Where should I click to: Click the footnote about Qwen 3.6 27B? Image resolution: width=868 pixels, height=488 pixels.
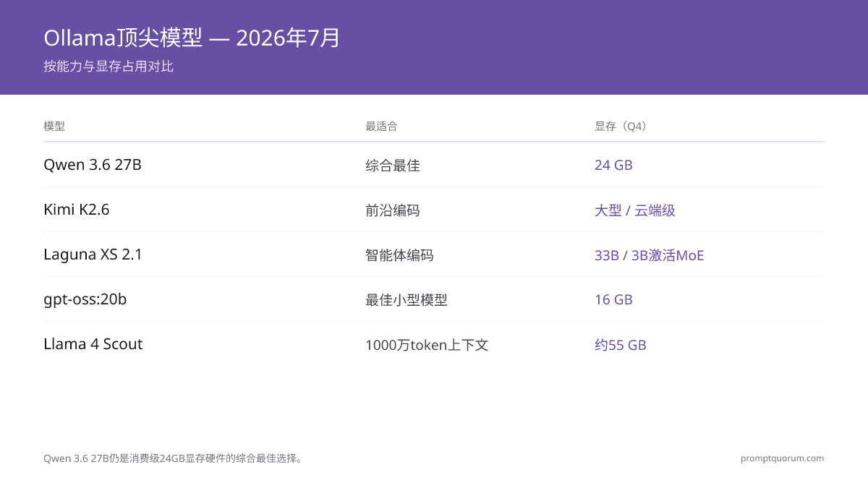click(173, 458)
